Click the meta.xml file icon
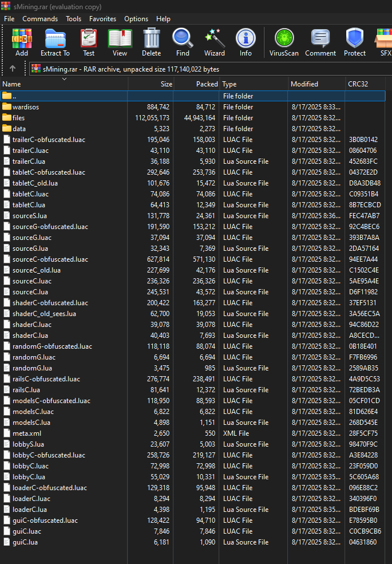The width and height of the screenshot is (392, 564). pos(6,433)
